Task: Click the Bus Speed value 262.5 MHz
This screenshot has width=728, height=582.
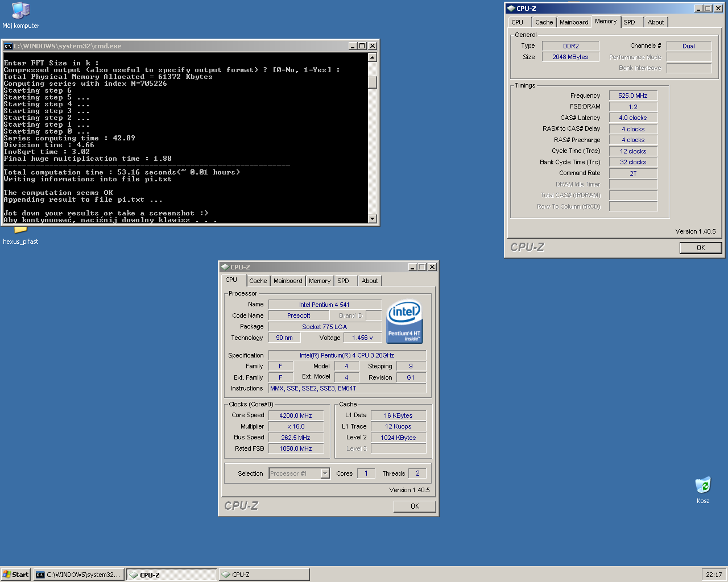Action: pyautogui.click(x=296, y=438)
